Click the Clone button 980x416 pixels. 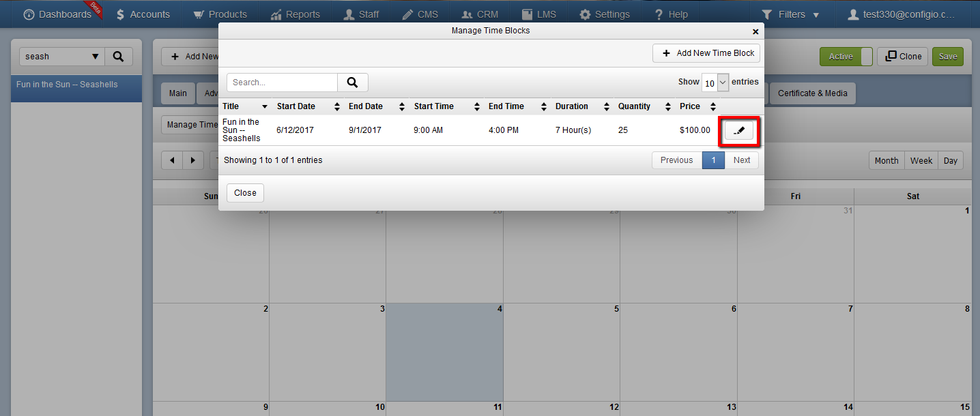click(x=903, y=57)
